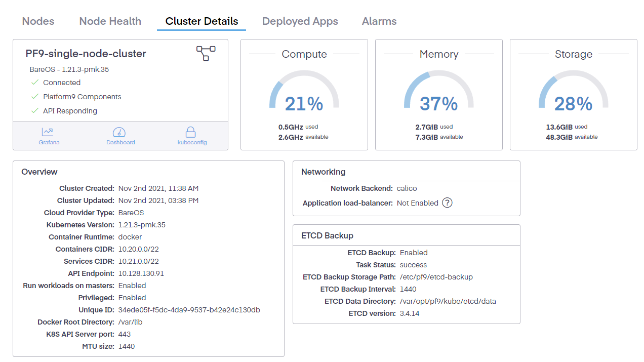Switch to the Nodes tab
This screenshot has width=644, height=362.
[x=38, y=21]
